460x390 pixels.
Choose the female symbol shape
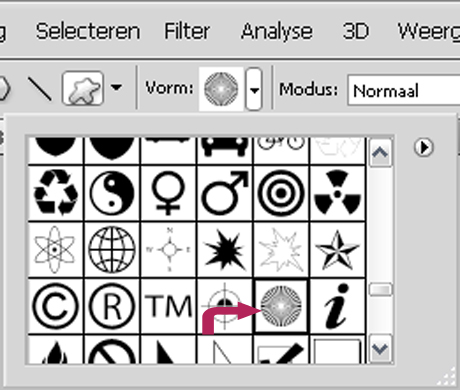point(168,193)
